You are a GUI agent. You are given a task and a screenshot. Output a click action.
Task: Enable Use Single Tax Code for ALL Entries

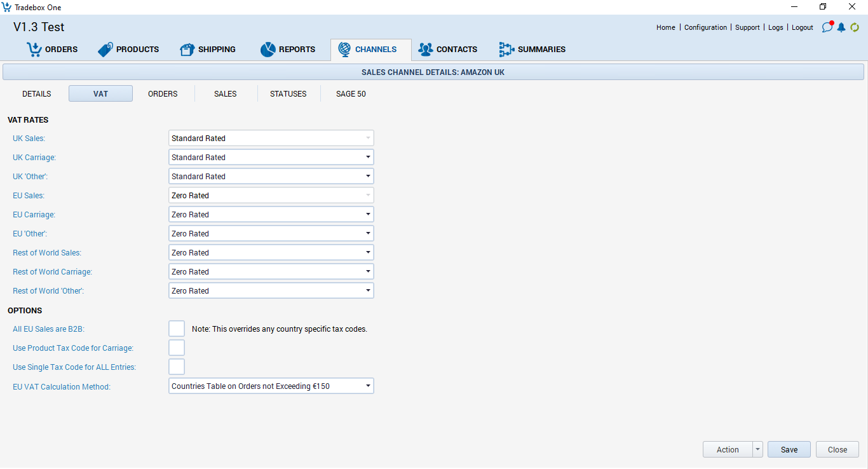(x=177, y=367)
